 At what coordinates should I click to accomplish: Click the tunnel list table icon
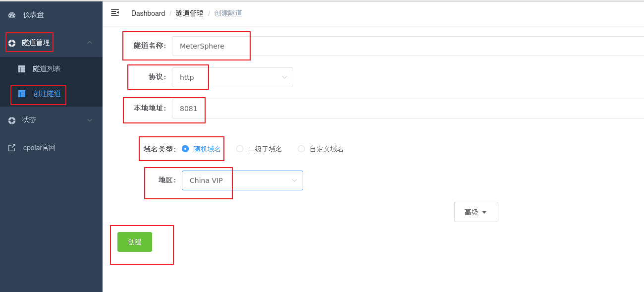22,69
